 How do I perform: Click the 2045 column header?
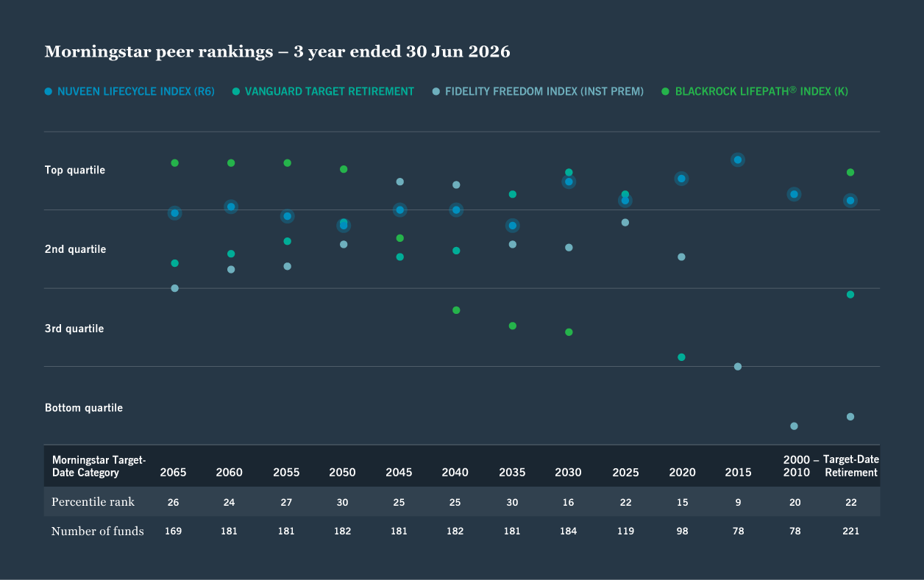(399, 473)
